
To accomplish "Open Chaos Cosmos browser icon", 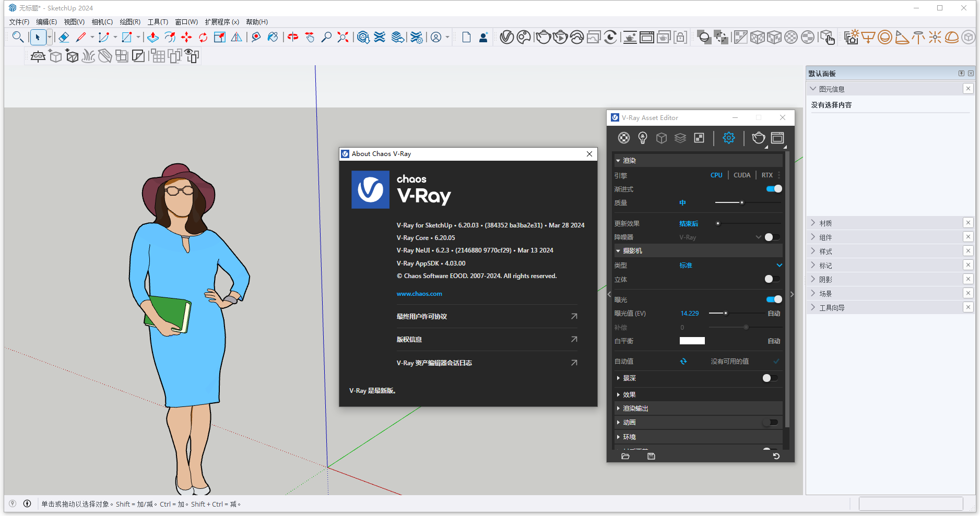I will click(x=524, y=37).
